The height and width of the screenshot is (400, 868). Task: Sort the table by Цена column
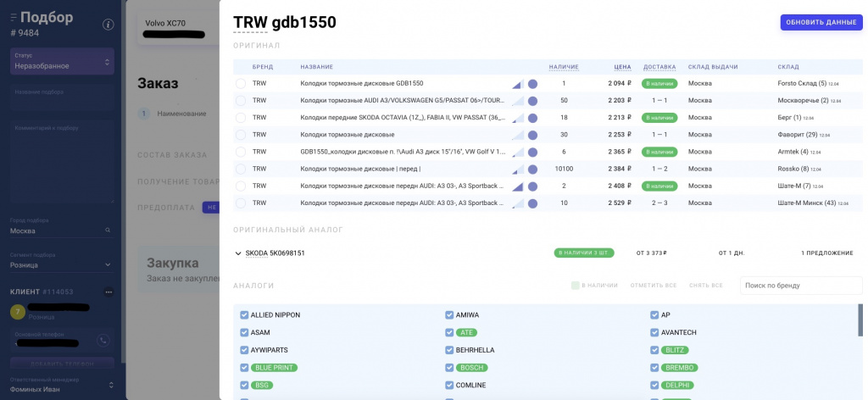coord(622,67)
